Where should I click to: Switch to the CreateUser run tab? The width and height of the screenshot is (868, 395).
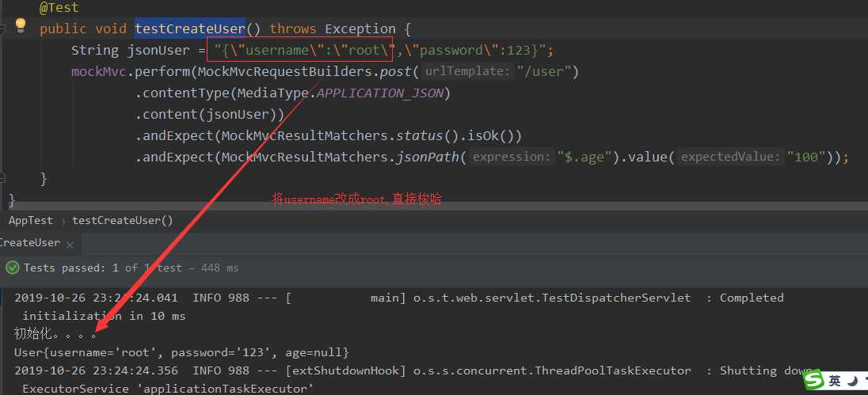pyautogui.click(x=30, y=243)
